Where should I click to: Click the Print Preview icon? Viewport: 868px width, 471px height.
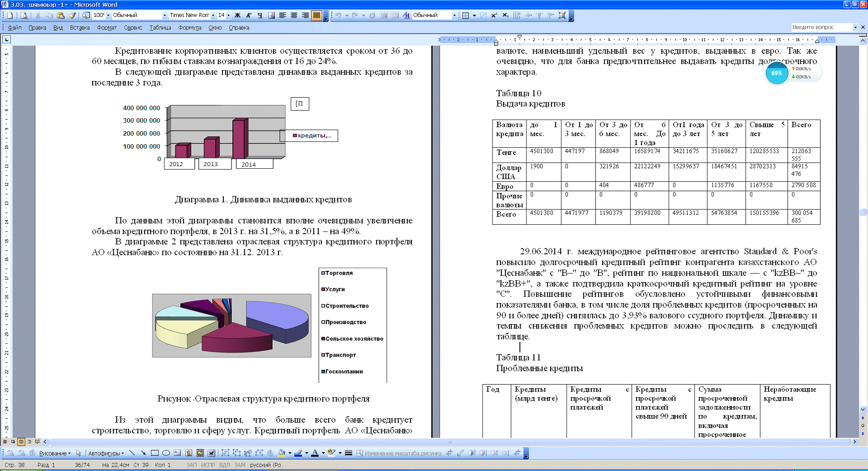[24, 15]
